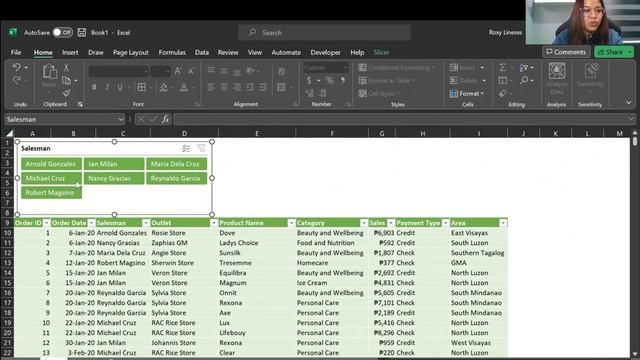Toggle the Jan Milan slicer item

pos(114,164)
